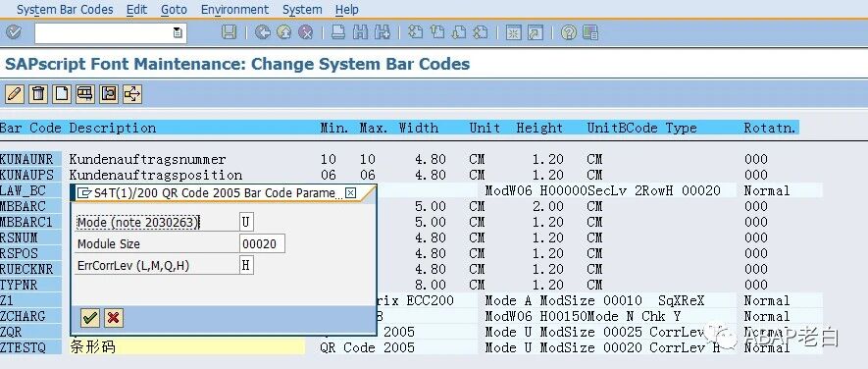
Task: Click the Print icon in toolbar
Action: pyautogui.click(x=338, y=32)
